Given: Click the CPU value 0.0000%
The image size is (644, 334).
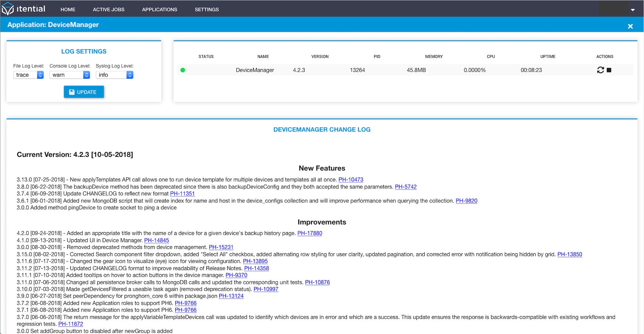Looking at the screenshot, I should (x=475, y=70).
